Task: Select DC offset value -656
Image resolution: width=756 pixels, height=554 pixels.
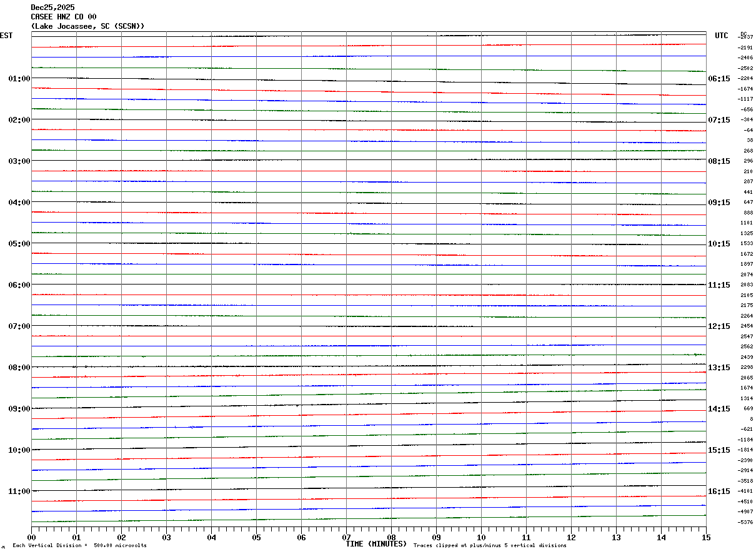Action: pos(747,109)
